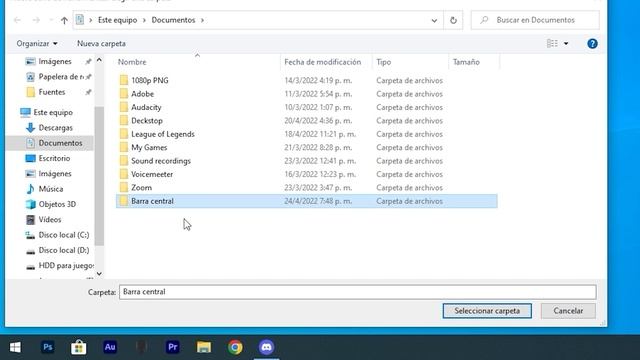Image resolution: width=640 pixels, height=360 pixels.
Task: Cancel the folder selection dialog
Action: (568, 311)
